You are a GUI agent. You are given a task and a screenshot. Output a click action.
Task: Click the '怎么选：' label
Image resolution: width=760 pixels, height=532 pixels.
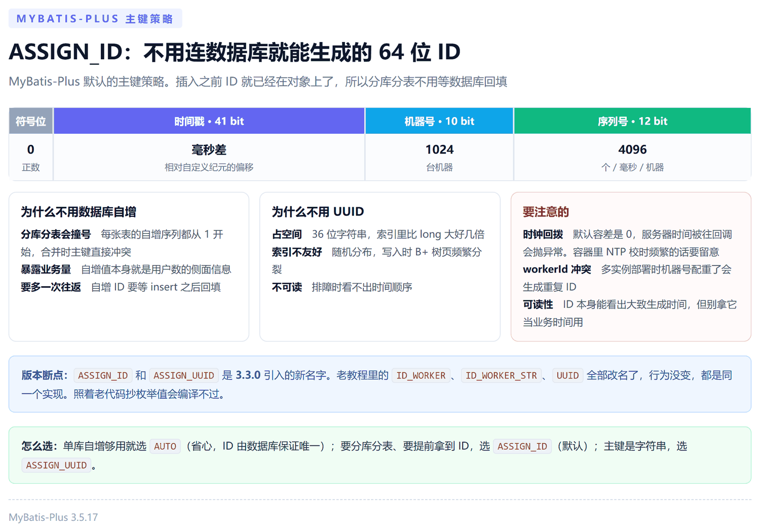[x=40, y=446]
